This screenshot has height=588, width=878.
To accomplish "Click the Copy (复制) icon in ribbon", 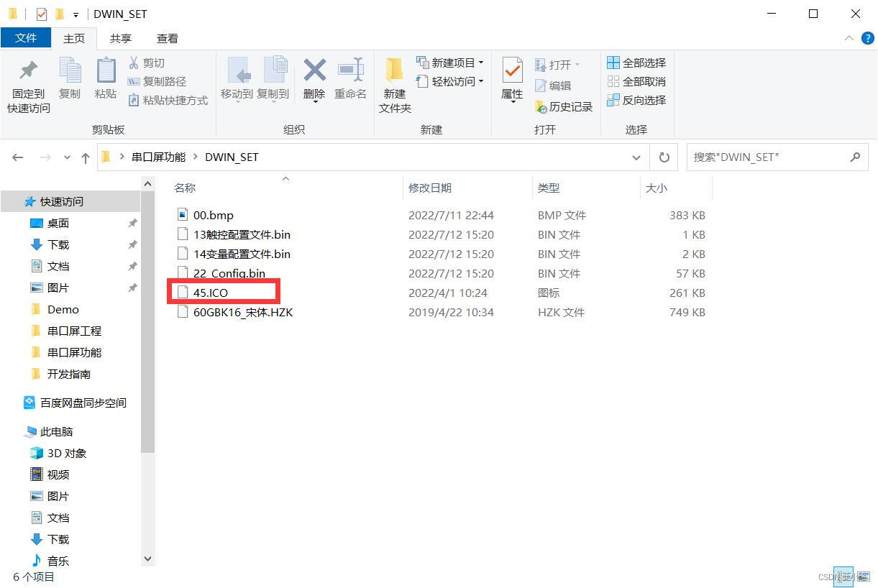I will tap(70, 71).
